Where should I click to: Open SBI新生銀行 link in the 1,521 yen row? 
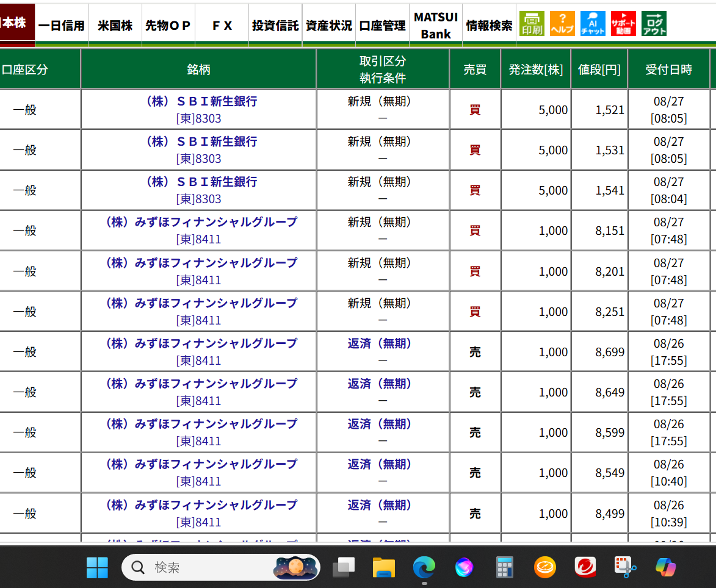click(201, 101)
